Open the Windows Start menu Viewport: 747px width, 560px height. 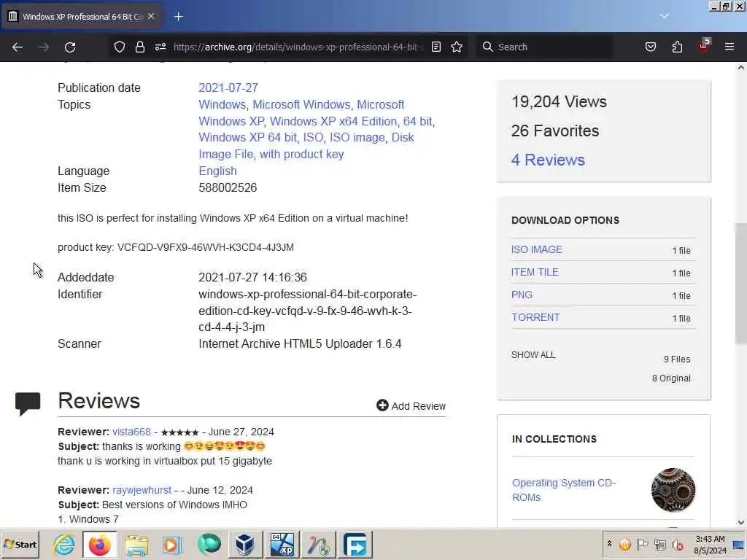pyautogui.click(x=20, y=544)
